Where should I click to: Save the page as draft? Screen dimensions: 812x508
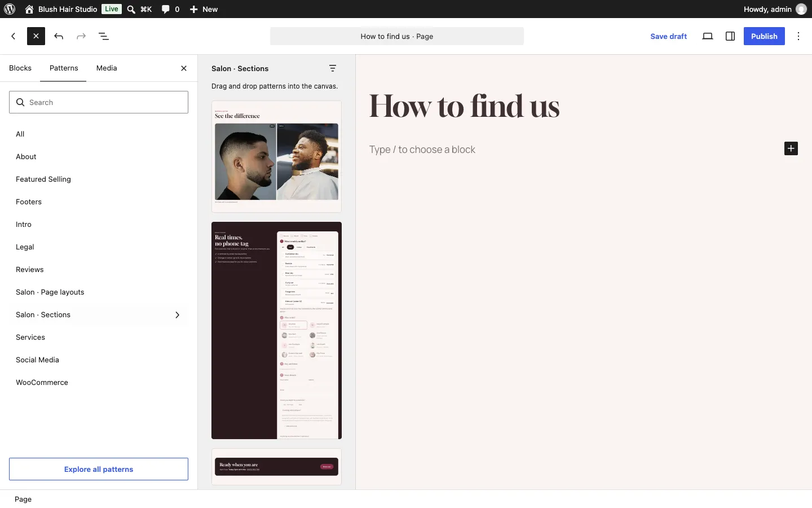point(669,36)
